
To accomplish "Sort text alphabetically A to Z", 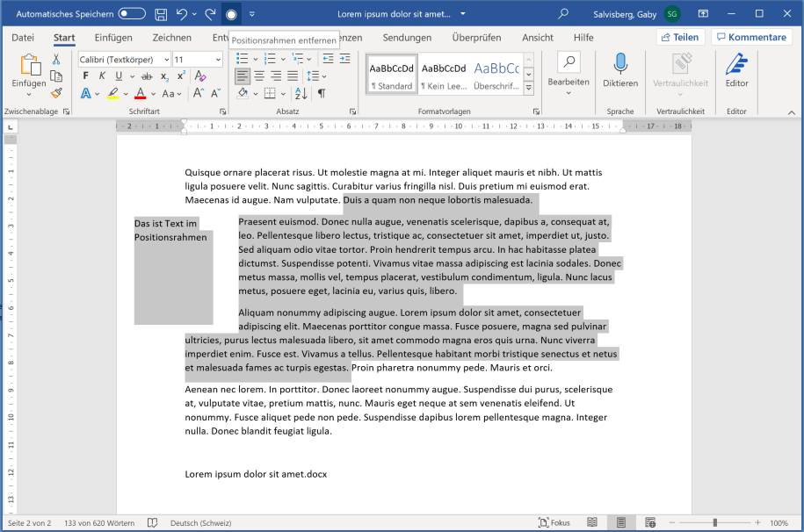I will click(301, 93).
